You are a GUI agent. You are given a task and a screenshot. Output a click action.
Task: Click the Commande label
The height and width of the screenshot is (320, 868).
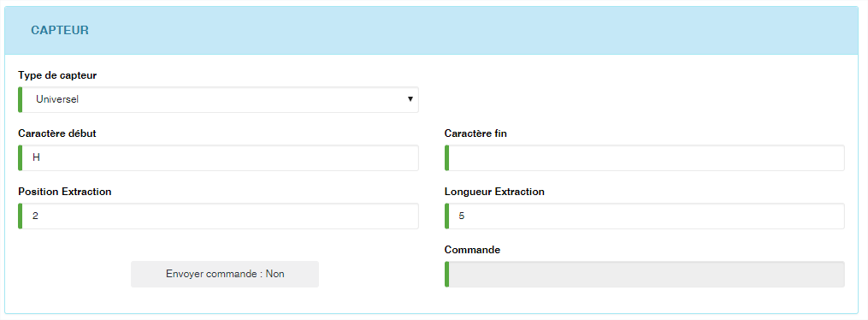point(472,250)
